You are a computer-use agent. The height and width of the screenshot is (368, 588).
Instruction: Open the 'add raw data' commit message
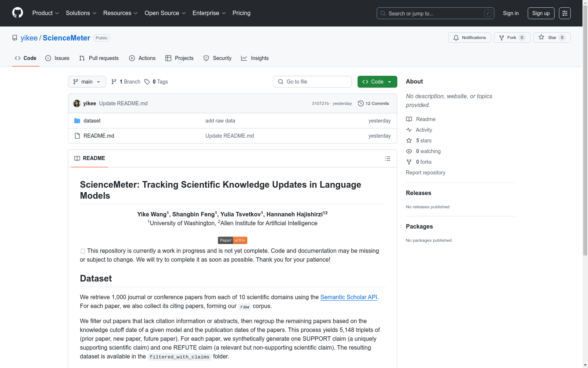220,121
